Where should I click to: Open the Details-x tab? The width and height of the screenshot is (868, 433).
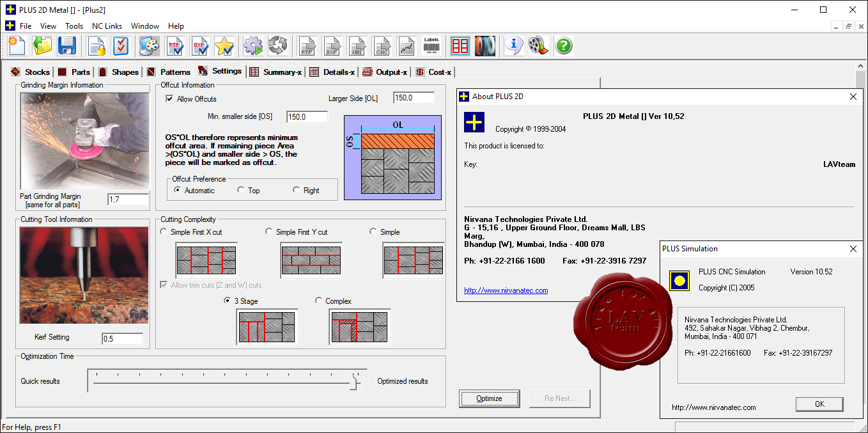[x=332, y=72]
